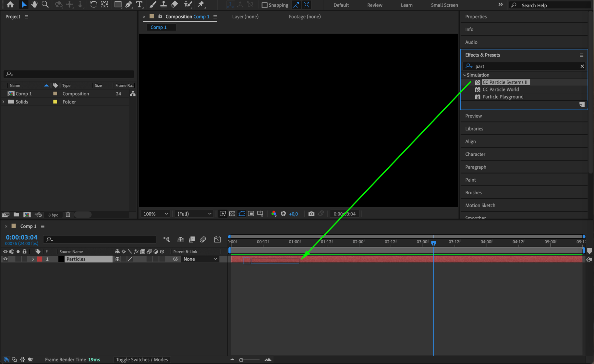The width and height of the screenshot is (594, 364).
Task: Take snapshot with camera icon
Action: tap(311, 214)
